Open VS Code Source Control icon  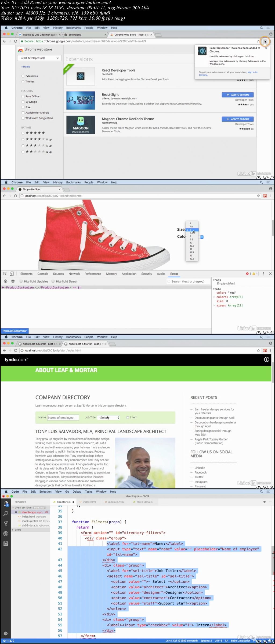tap(6, 524)
